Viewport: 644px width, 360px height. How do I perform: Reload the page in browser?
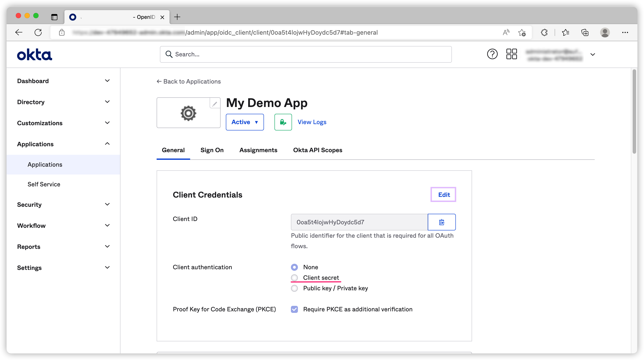38,32
